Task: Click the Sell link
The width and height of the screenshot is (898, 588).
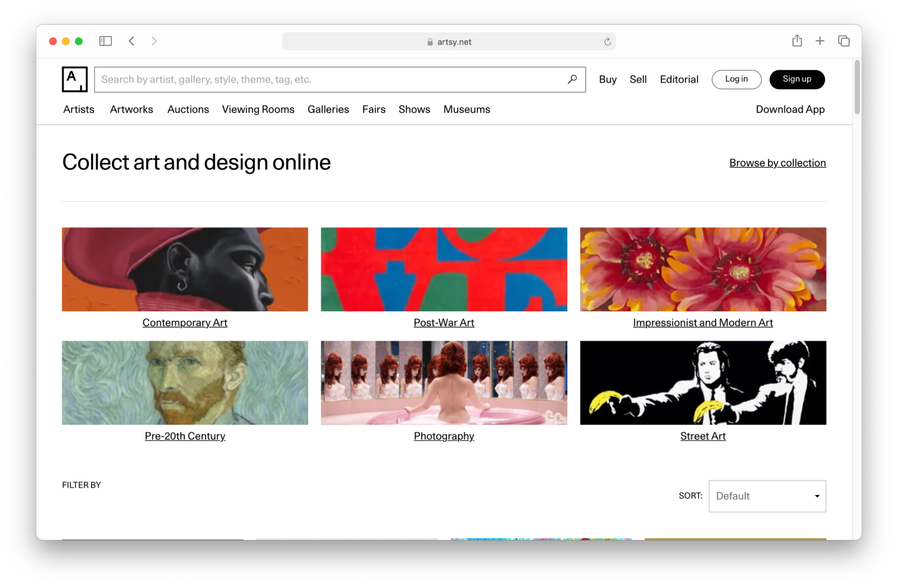Action: (x=638, y=79)
